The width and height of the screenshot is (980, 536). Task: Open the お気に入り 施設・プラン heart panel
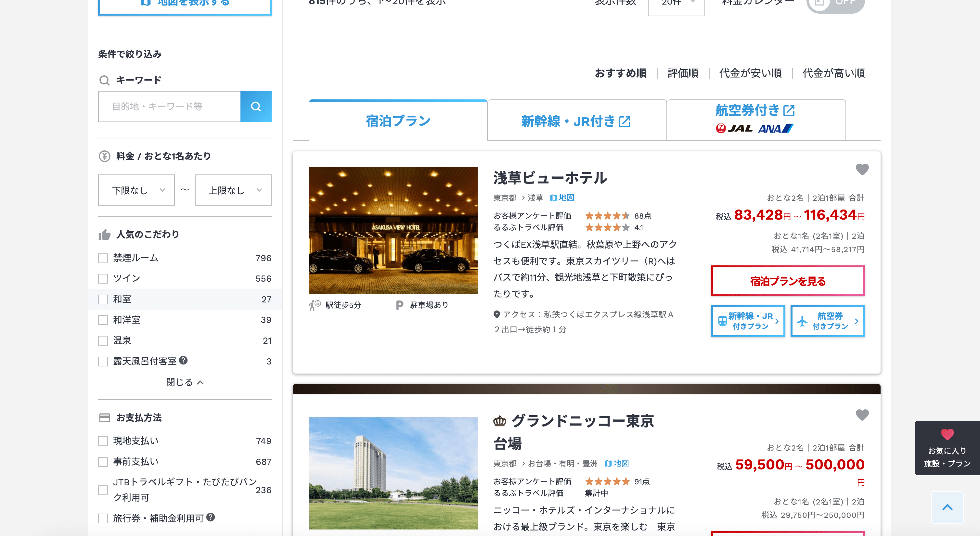coord(947,448)
